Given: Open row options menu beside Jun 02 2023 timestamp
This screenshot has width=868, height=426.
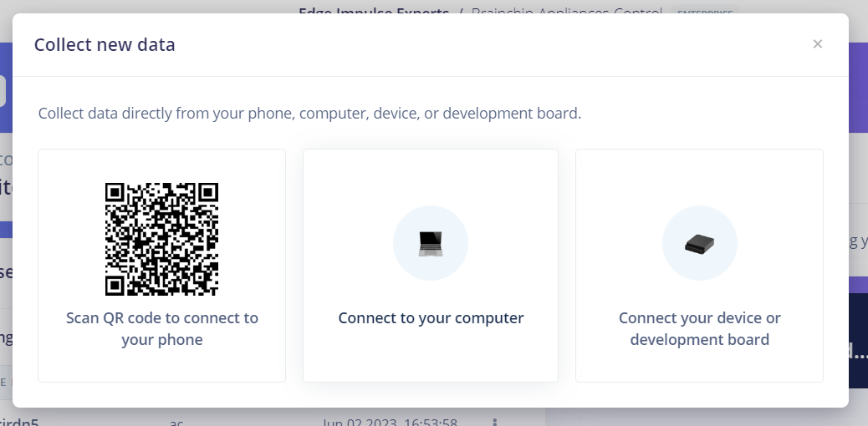Looking at the screenshot, I should click(x=494, y=422).
